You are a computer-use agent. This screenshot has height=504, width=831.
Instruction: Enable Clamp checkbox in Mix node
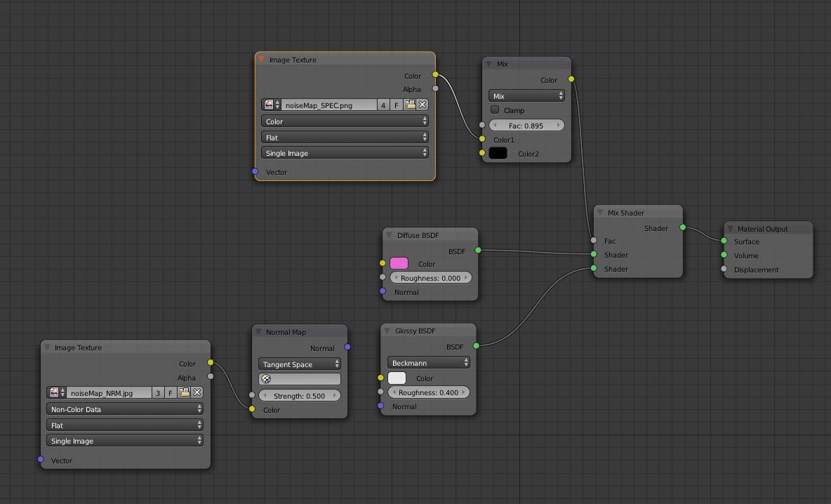[495, 110]
